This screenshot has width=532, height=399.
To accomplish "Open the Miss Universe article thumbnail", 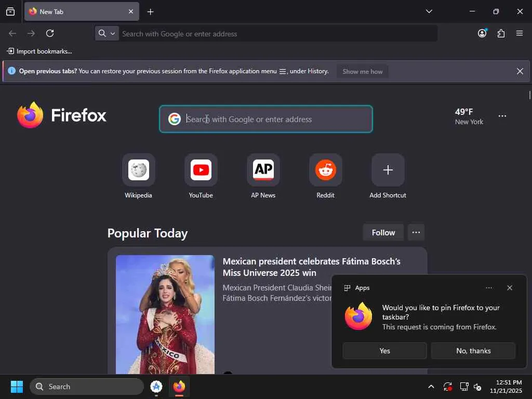I will point(165,314).
